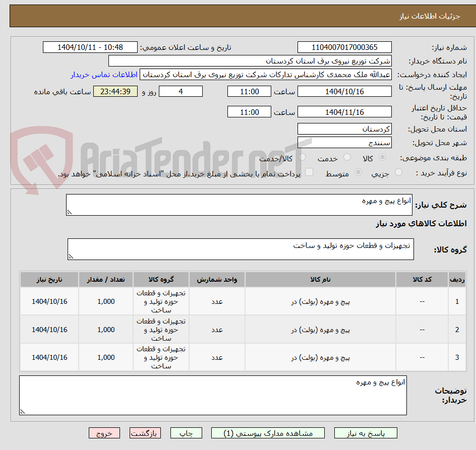Click the تعداد / مقدار column header
This screenshot has width=476, height=450.
tap(106, 280)
